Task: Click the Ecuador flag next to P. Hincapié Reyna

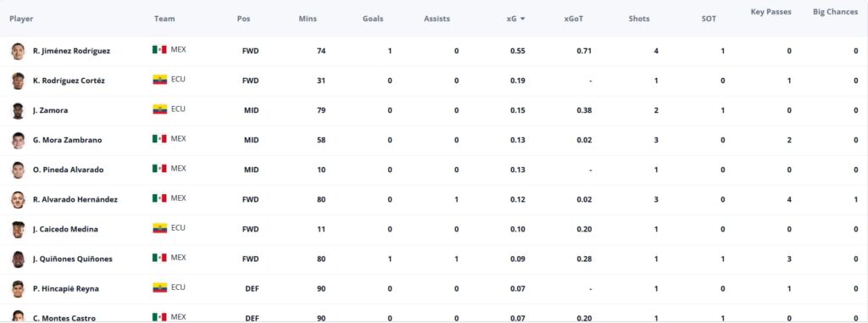Action: (x=159, y=287)
